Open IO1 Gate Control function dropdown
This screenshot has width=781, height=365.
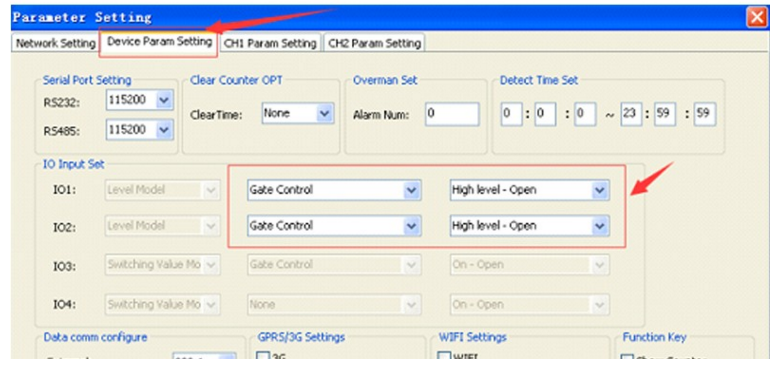tap(334, 190)
